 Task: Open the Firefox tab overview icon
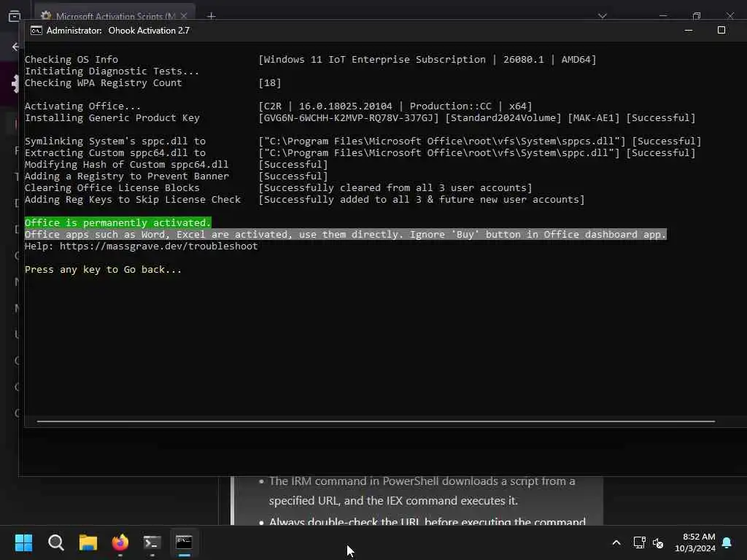tap(15, 16)
